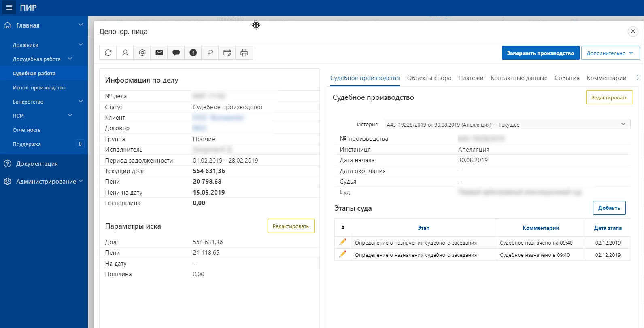Open the calendar edit icon in the toolbar

pyautogui.click(x=227, y=53)
